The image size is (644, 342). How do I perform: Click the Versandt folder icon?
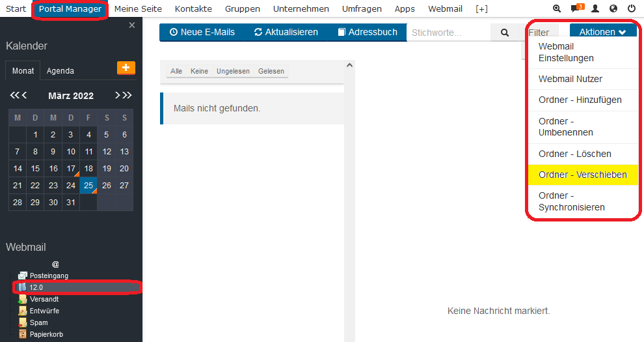coord(23,299)
